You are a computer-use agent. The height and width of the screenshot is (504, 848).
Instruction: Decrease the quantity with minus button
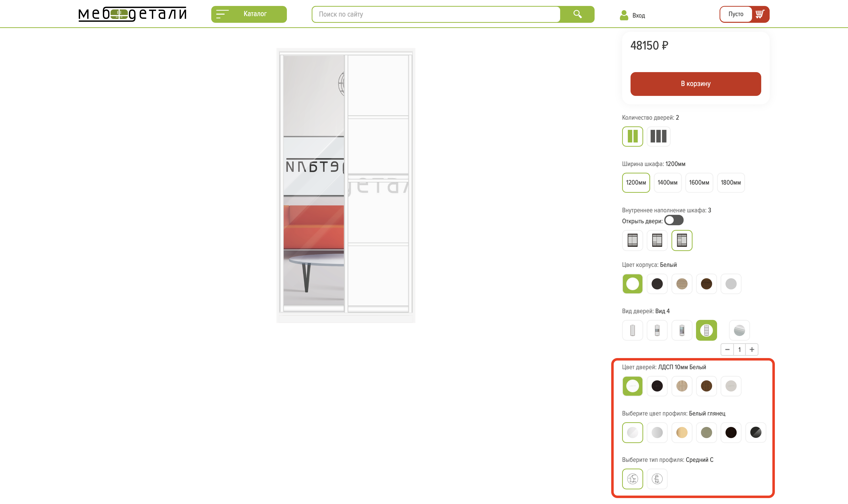(x=727, y=349)
